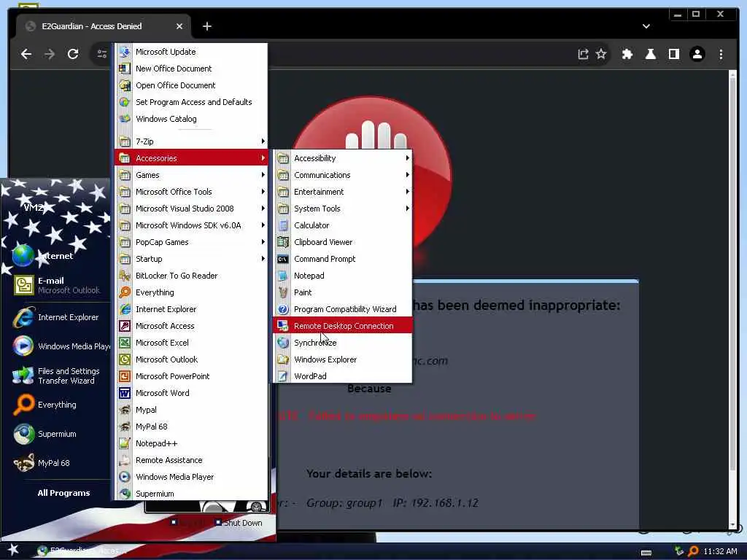Click the Microsoft Excel icon
This screenshot has width=747, height=560.
point(125,343)
